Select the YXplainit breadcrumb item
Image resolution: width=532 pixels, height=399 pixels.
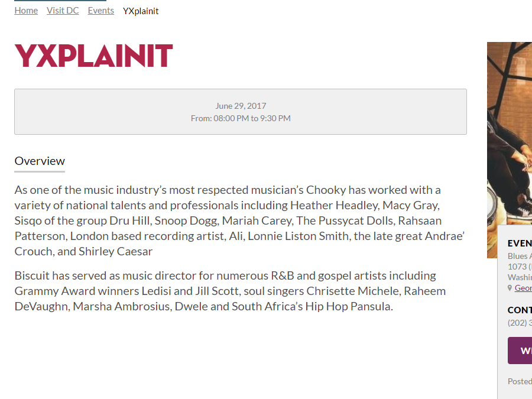coord(141,11)
